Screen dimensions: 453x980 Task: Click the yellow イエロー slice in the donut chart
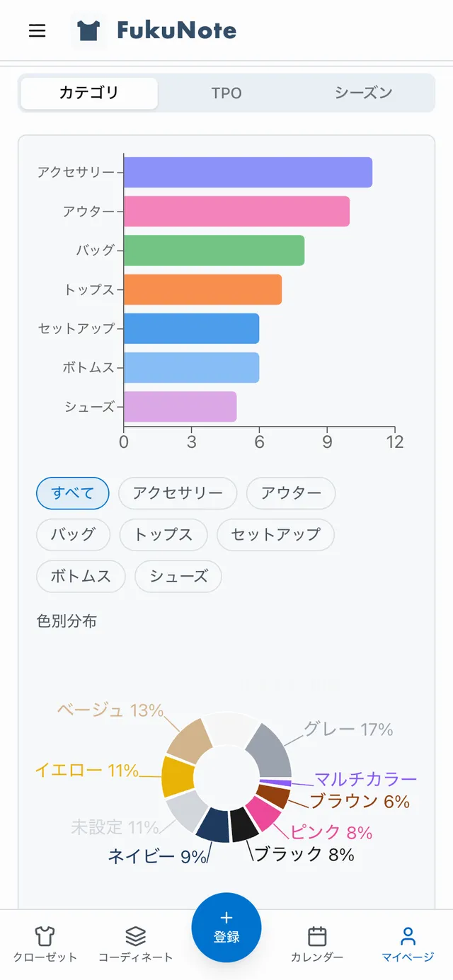pyautogui.click(x=179, y=776)
